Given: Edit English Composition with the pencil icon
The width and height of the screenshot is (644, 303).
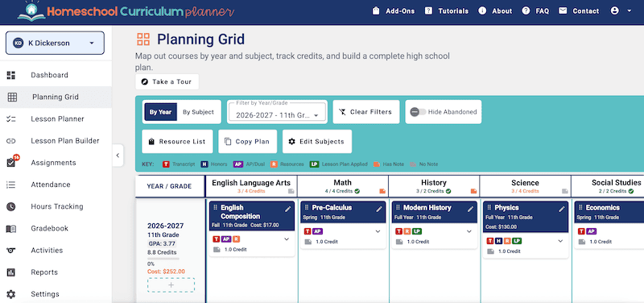Looking at the screenshot, I should coord(288,210).
